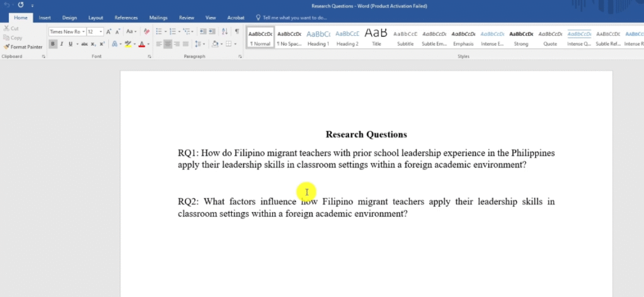The image size is (644, 297).
Task: Open the Layout ribbon tab
Action: 96,18
